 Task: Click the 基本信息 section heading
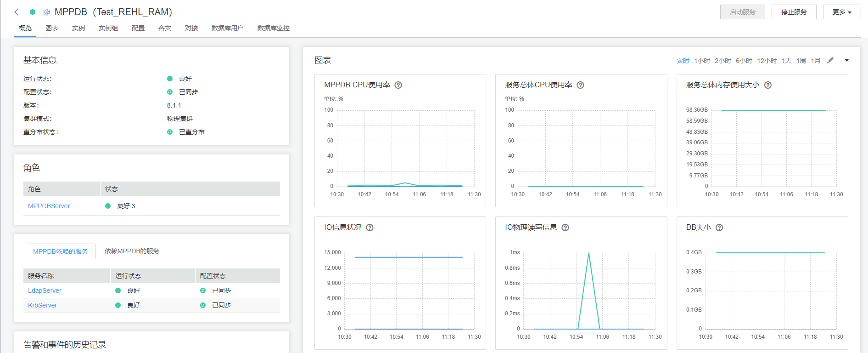40,60
